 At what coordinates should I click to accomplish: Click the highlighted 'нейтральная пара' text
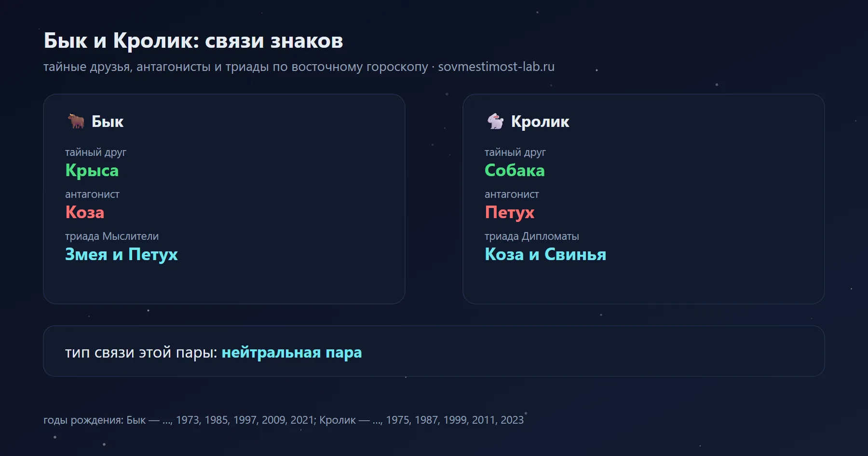coord(292,353)
